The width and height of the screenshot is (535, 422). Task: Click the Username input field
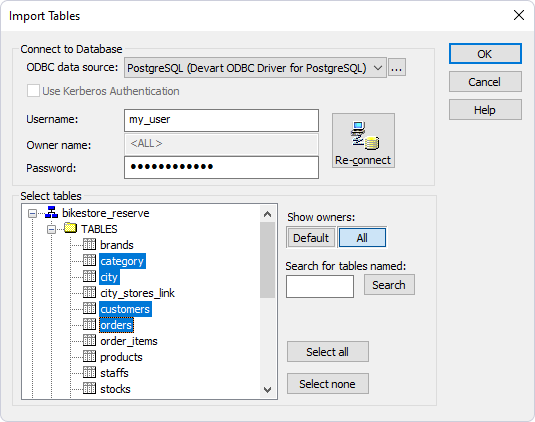221,120
